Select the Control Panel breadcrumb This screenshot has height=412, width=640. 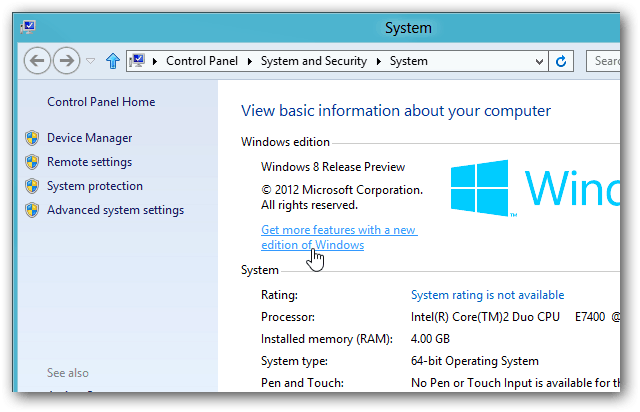tap(202, 61)
